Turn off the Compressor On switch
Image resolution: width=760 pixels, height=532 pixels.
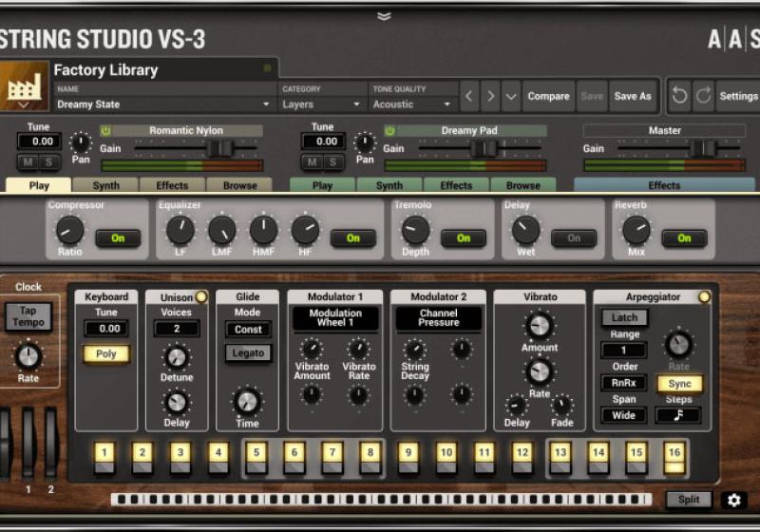pyautogui.click(x=118, y=238)
